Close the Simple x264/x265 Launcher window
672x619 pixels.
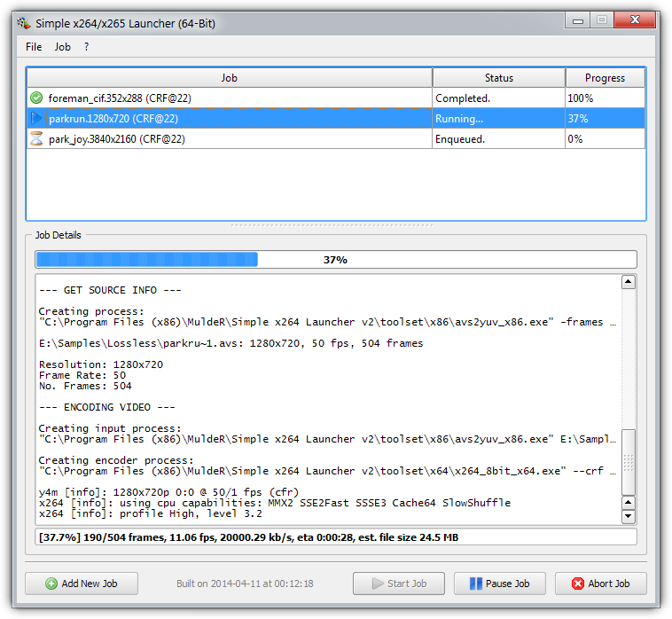coord(635,20)
